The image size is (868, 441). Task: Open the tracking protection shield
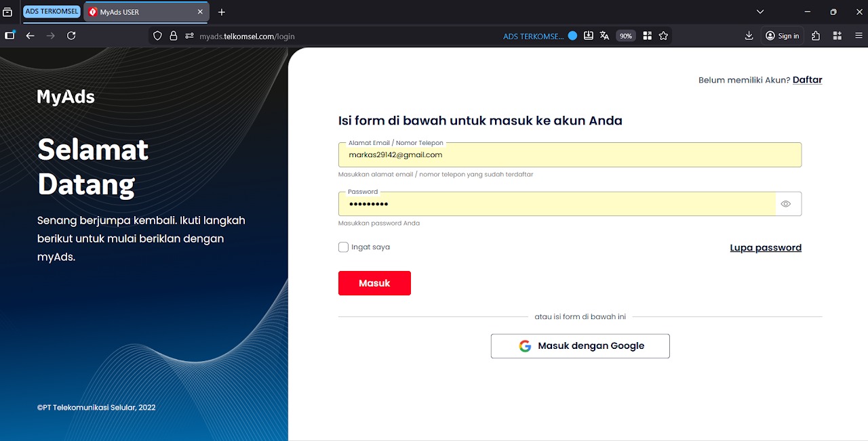point(157,35)
